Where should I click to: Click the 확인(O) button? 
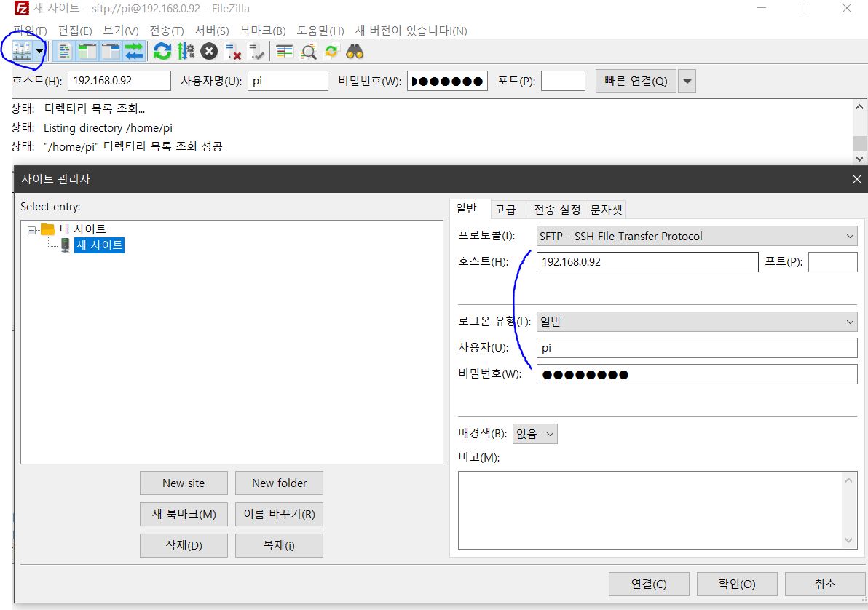point(737,584)
